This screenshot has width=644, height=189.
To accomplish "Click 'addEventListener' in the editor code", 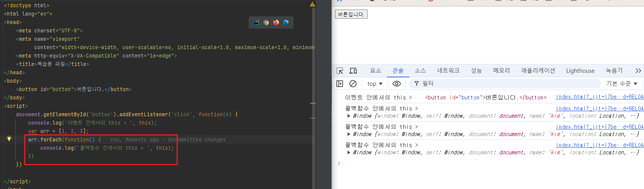I will (x=144, y=114).
